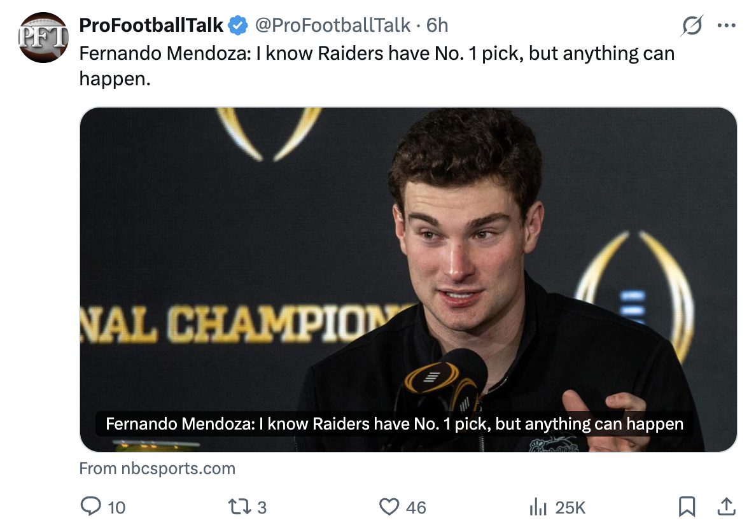Open the Grok explain-post icon
This screenshot has height=532, width=756.
pos(692,25)
